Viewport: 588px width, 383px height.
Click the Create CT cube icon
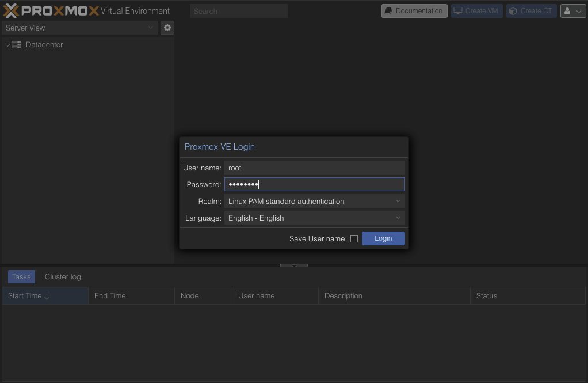click(513, 11)
